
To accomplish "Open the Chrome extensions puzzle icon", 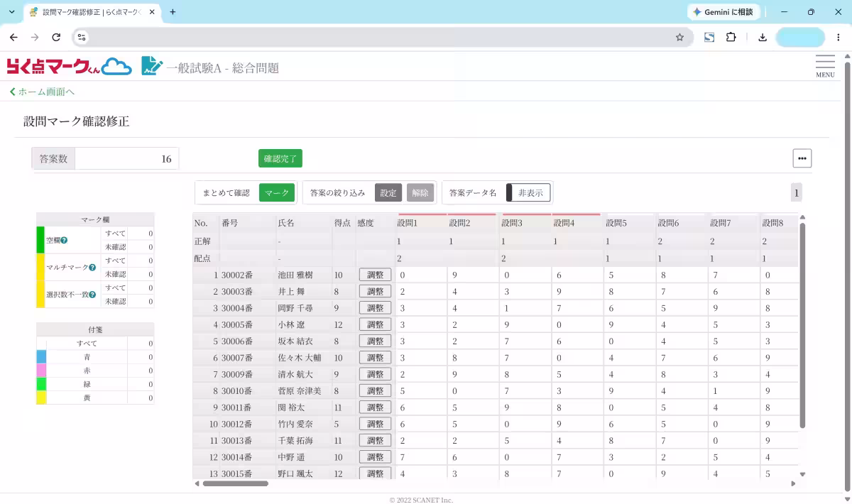I will 731,38.
